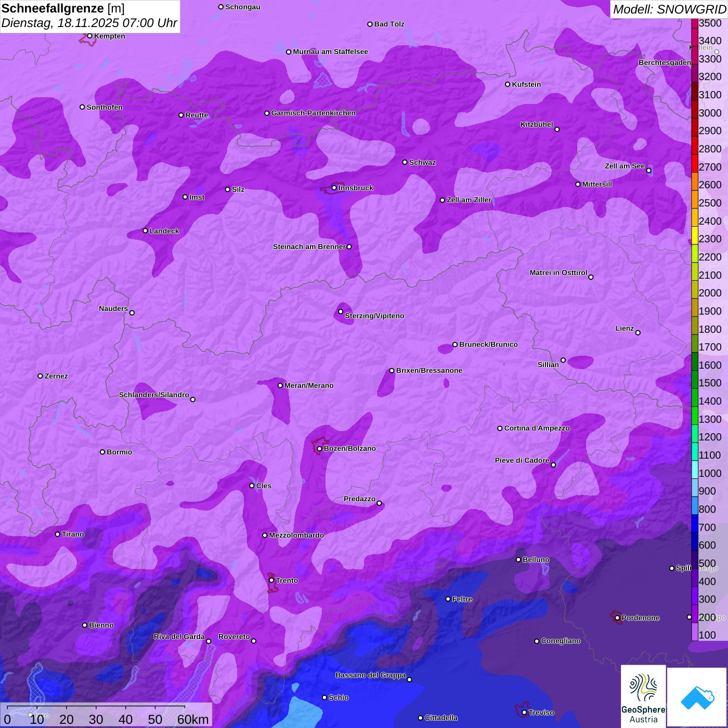The width and height of the screenshot is (728, 728).
Task: Click the Riva del Garda label
Action: pyautogui.click(x=179, y=636)
